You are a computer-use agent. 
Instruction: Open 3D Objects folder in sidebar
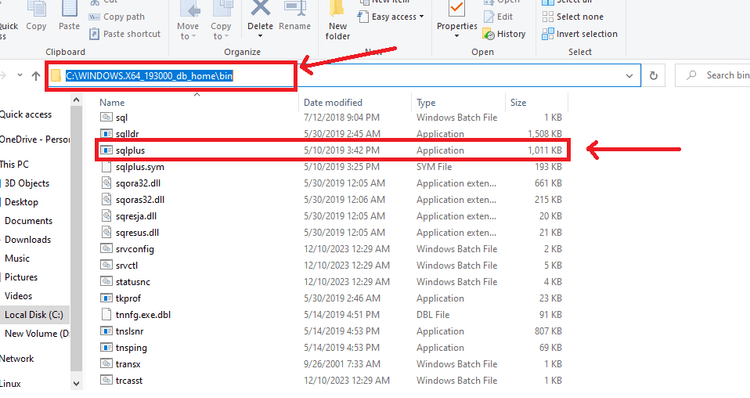[27, 183]
